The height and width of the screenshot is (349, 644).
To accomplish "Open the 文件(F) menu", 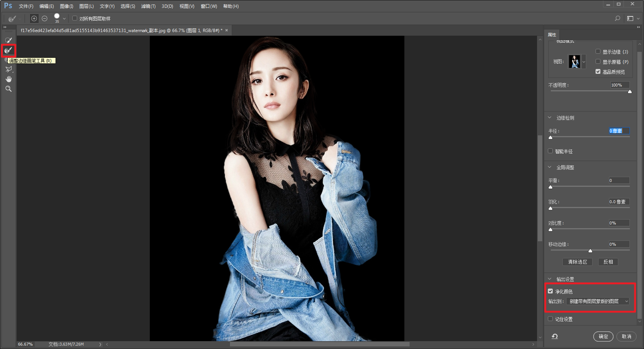I will pos(26,6).
